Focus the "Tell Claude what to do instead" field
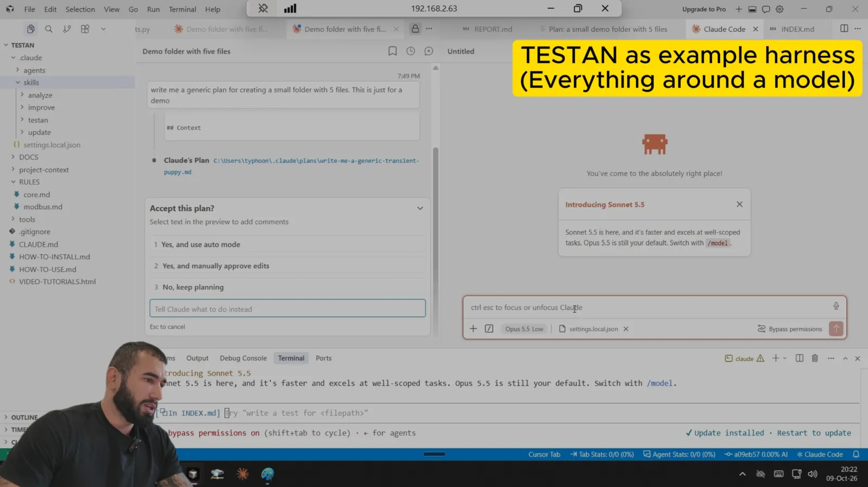Image resolution: width=868 pixels, height=487 pixels. click(288, 309)
